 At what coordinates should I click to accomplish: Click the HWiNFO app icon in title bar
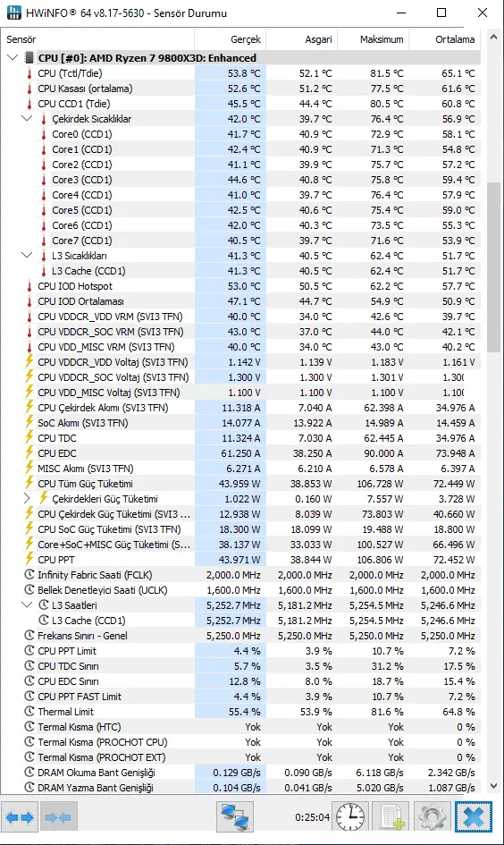(x=14, y=13)
